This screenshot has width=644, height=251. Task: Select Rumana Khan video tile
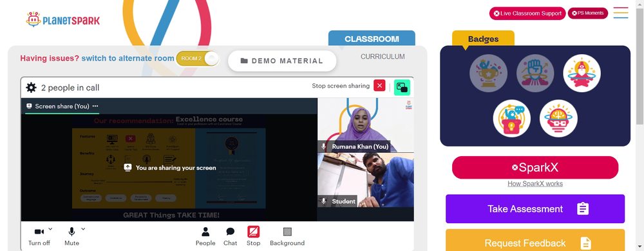(366, 125)
